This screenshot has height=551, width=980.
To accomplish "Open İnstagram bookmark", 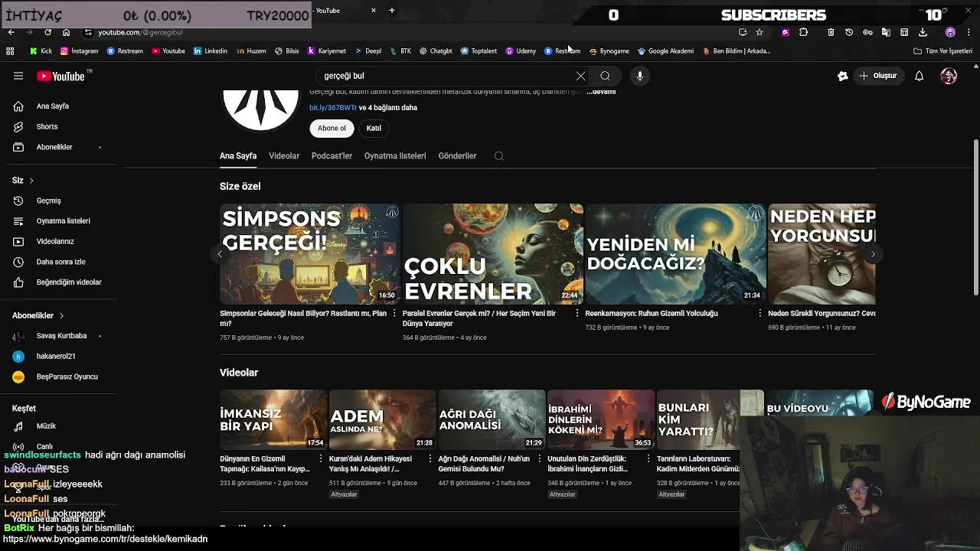I will (x=79, y=51).
